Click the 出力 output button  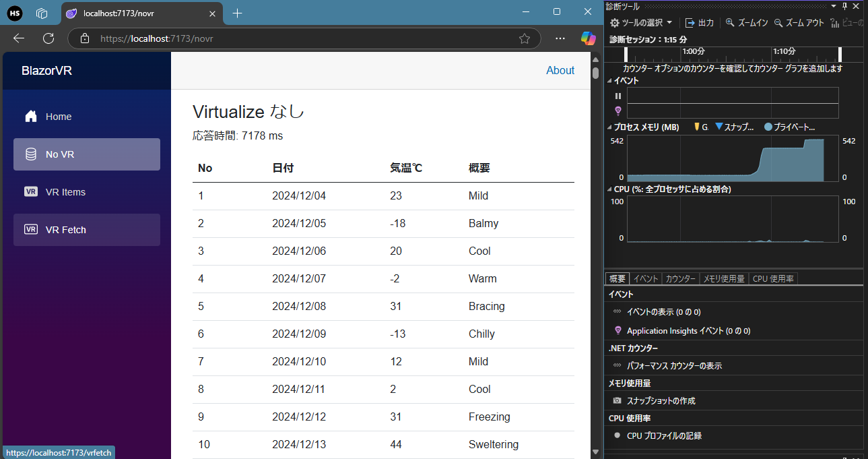point(700,22)
